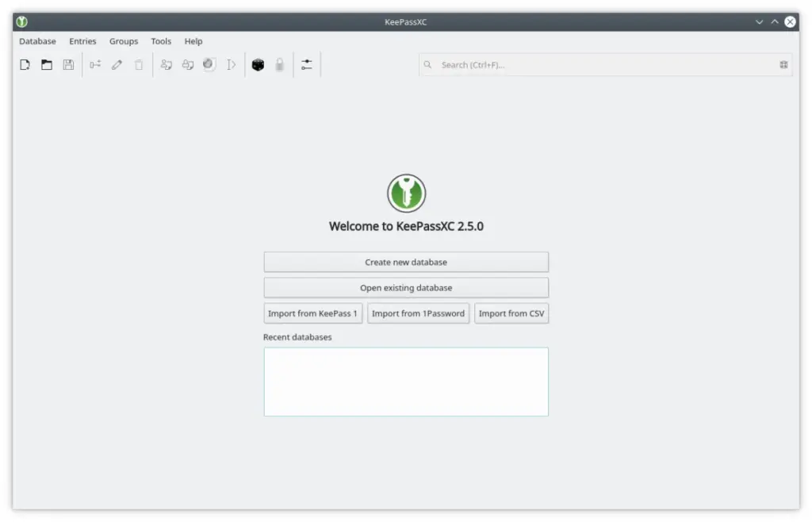The width and height of the screenshot is (812, 522).
Task: Close the KeePassXC window
Action: point(791,21)
